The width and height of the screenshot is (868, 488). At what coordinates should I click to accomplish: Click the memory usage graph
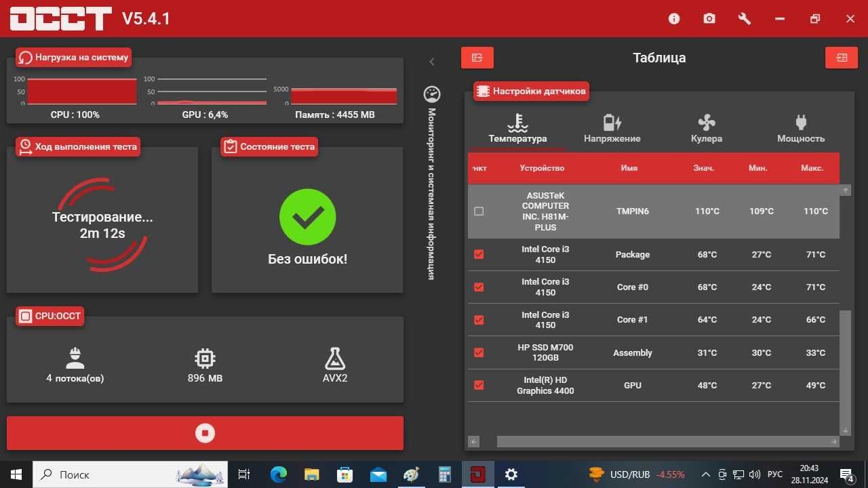(x=344, y=96)
